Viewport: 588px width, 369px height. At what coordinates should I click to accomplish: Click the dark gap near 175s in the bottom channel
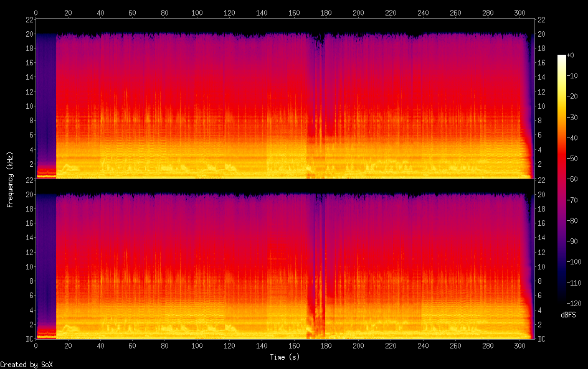320,261
